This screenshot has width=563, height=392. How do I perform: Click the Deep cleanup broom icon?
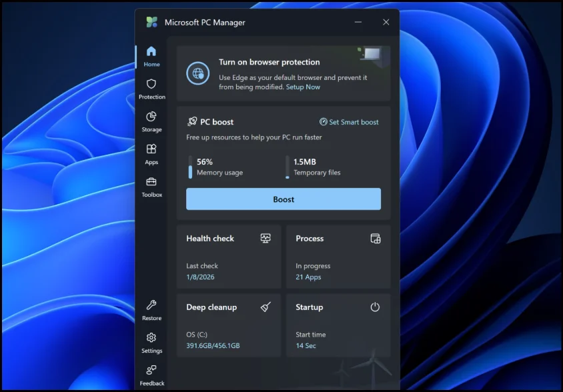pyautogui.click(x=265, y=307)
